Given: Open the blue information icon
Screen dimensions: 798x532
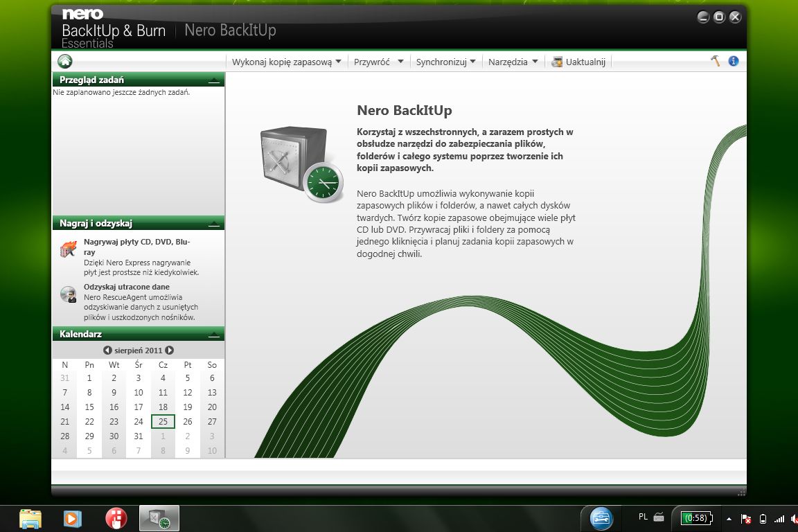Looking at the screenshot, I should [734, 61].
